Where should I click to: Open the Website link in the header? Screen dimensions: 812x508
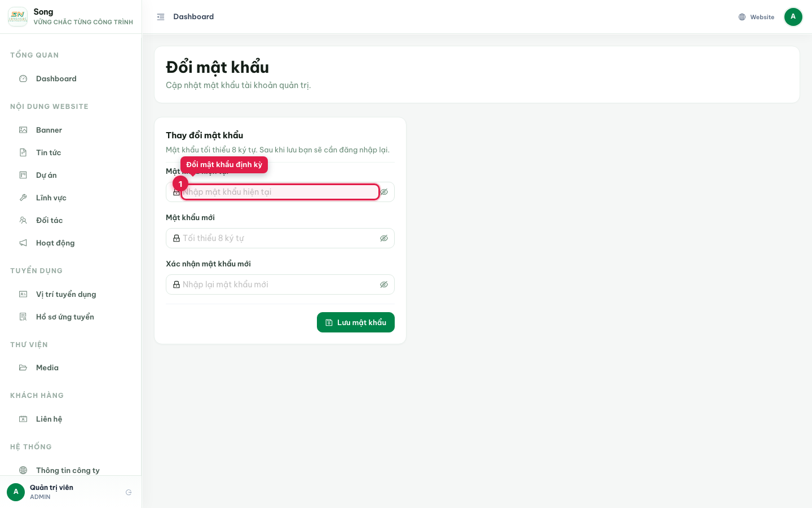tap(756, 17)
